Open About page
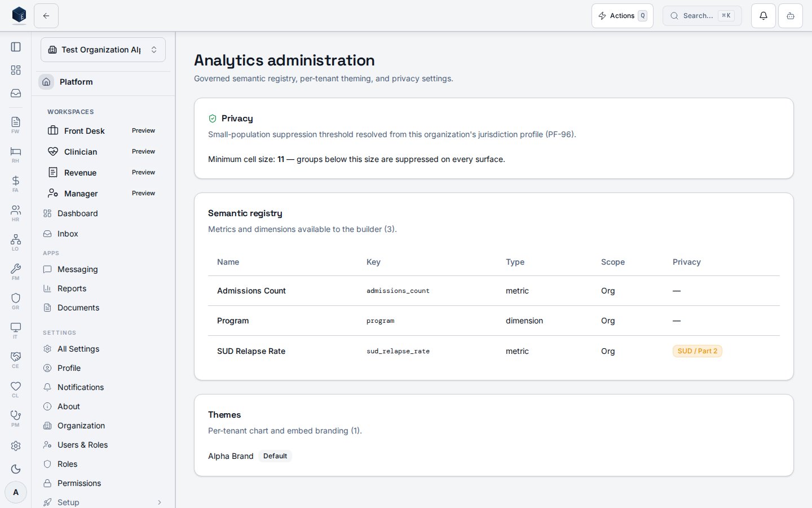This screenshot has width=812, height=508. 103,406
